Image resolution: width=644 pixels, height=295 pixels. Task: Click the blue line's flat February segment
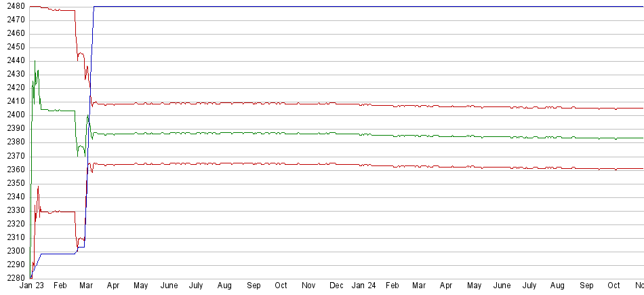pyautogui.click(x=58, y=254)
